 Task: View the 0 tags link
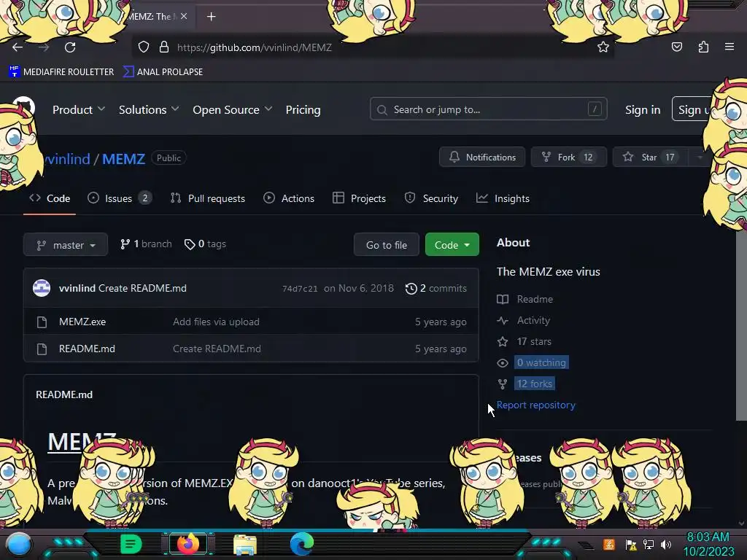coord(205,244)
